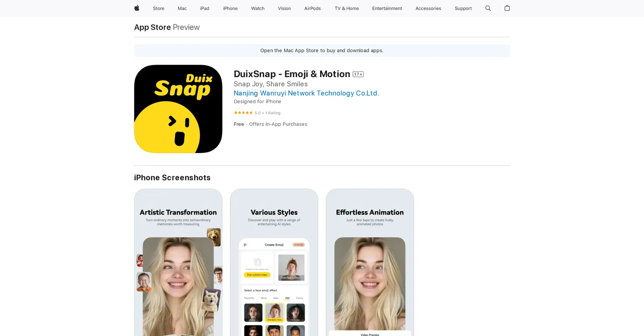Click the DuixSnap app icon
The height and width of the screenshot is (336, 644).
178,109
